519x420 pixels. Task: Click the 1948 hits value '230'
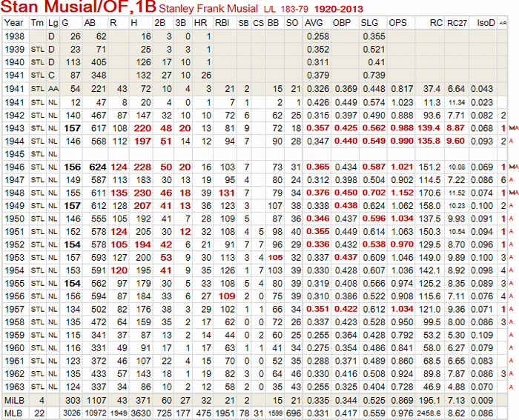point(142,193)
